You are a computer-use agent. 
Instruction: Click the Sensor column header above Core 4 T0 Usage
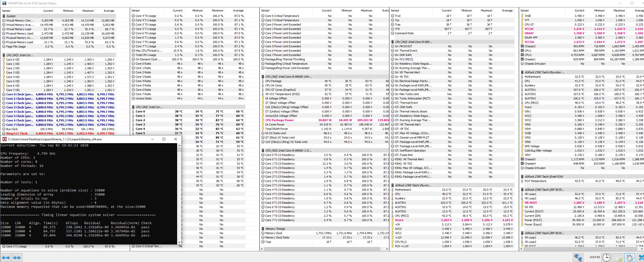(147, 10)
